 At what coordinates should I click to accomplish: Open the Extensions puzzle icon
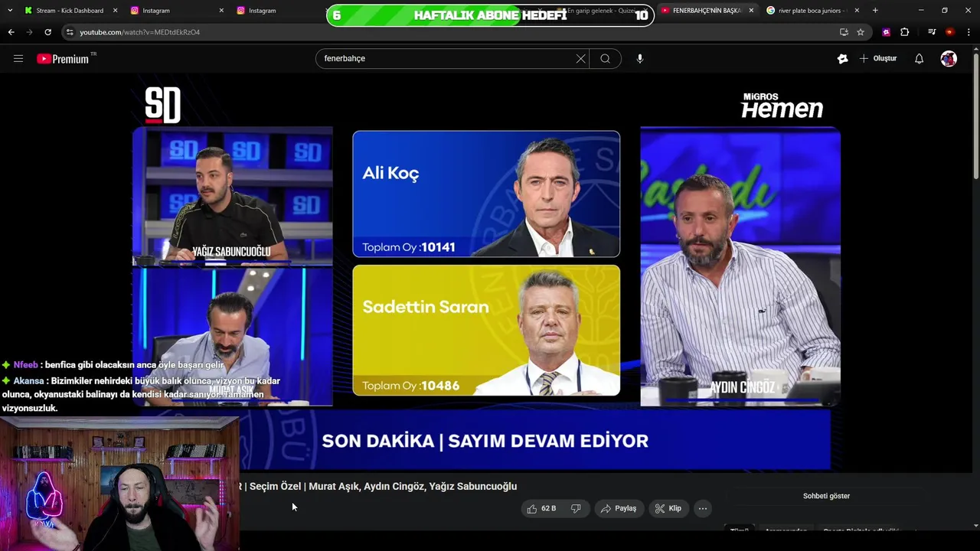tap(905, 32)
